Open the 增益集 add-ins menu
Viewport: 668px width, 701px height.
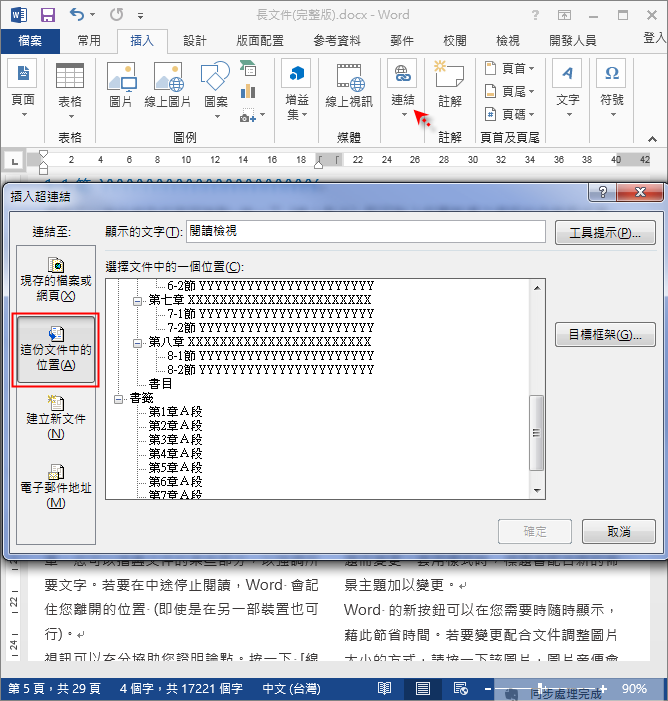click(x=296, y=89)
